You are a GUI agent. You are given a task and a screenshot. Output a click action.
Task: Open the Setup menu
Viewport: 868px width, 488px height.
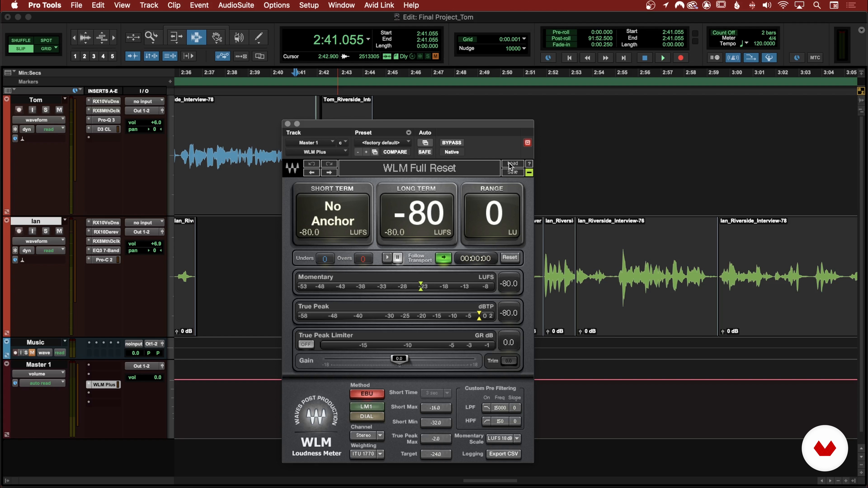(x=309, y=5)
